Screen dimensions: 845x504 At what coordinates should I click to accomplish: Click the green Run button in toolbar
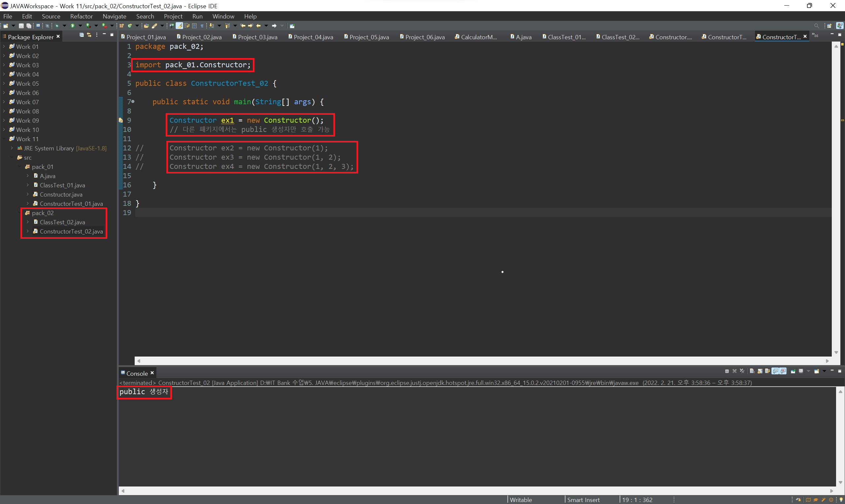click(72, 26)
